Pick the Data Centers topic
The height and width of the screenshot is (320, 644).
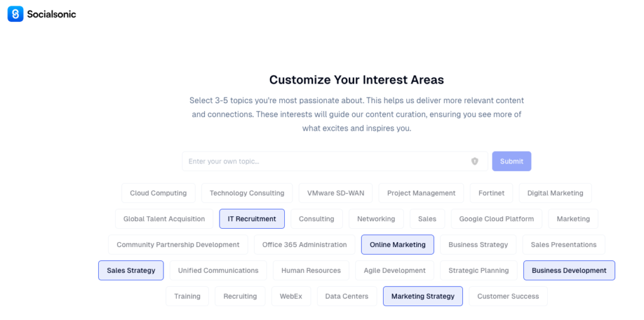point(347,296)
